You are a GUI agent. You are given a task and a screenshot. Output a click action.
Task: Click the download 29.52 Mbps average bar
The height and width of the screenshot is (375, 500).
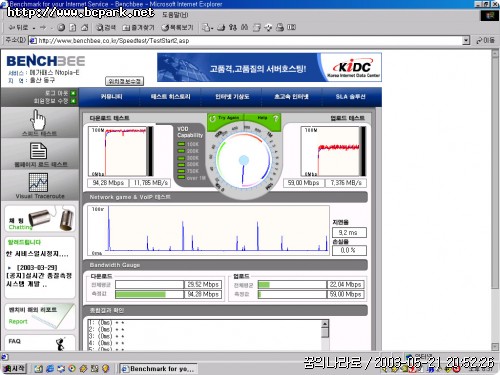pos(150,285)
